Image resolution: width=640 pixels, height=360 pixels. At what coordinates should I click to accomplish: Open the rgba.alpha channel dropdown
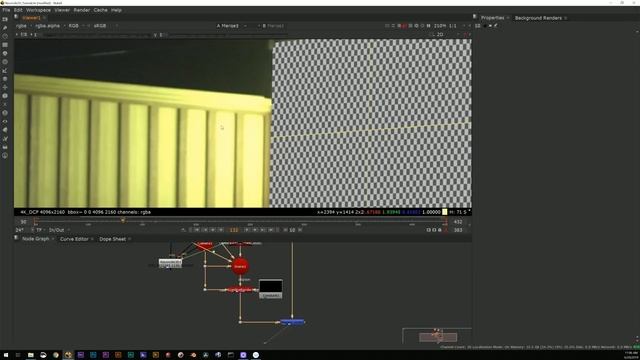point(49,26)
